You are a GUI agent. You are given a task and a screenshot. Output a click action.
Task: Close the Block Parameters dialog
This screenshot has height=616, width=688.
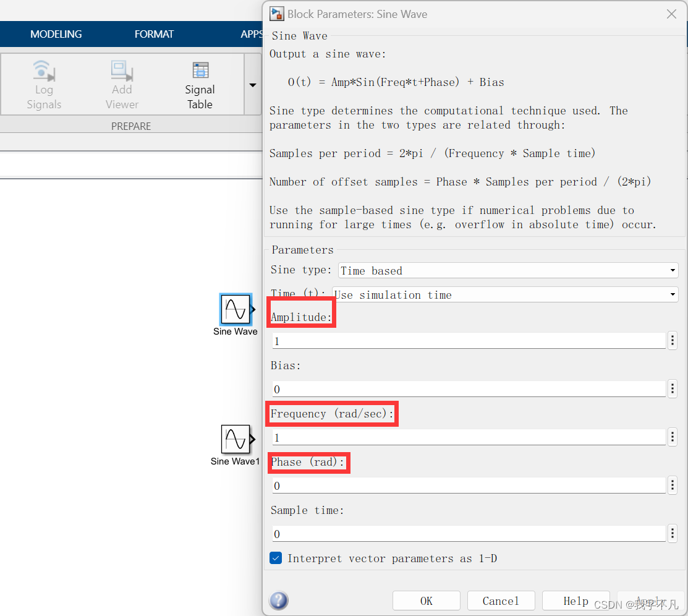pos(671,14)
